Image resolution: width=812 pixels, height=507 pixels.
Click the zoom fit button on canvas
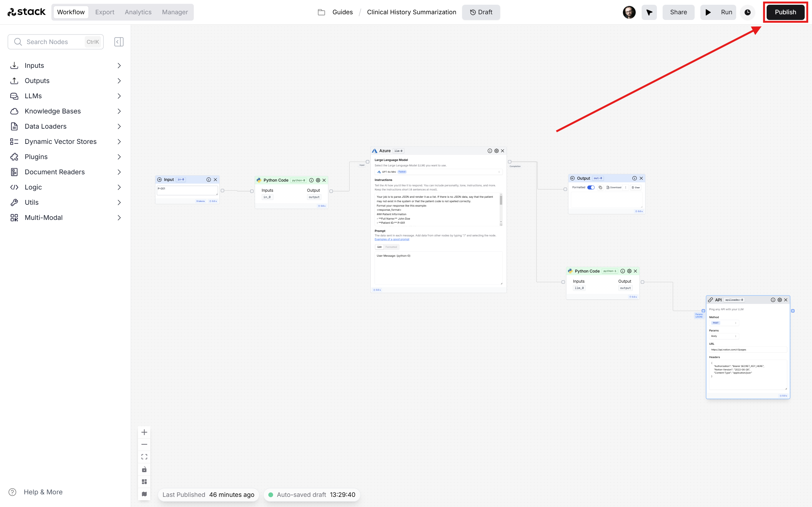[144, 457]
